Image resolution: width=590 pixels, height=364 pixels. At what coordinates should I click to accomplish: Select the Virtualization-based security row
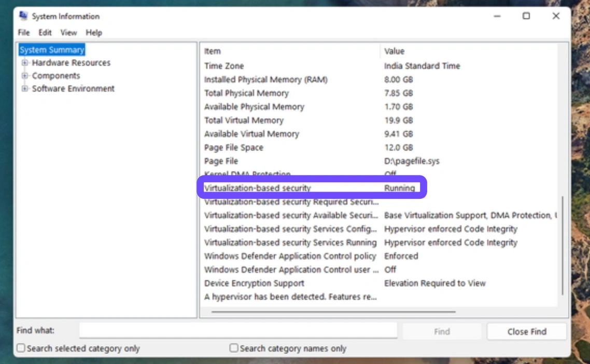pyautogui.click(x=258, y=188)
